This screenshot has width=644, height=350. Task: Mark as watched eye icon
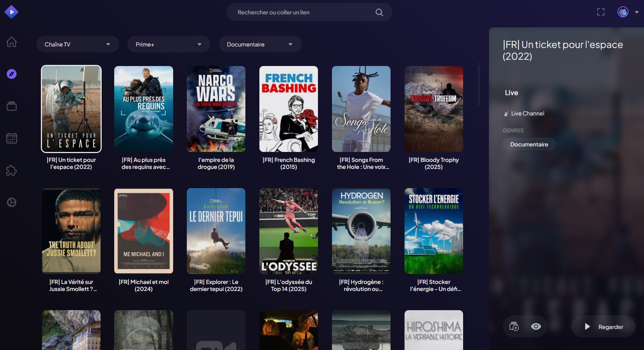pos(536,327)
